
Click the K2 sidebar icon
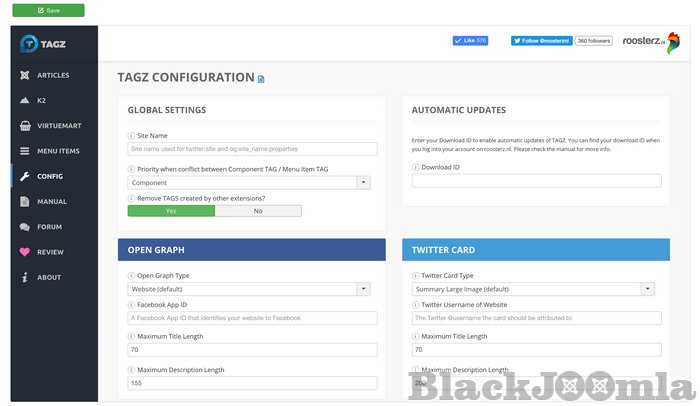coord(24,101)
